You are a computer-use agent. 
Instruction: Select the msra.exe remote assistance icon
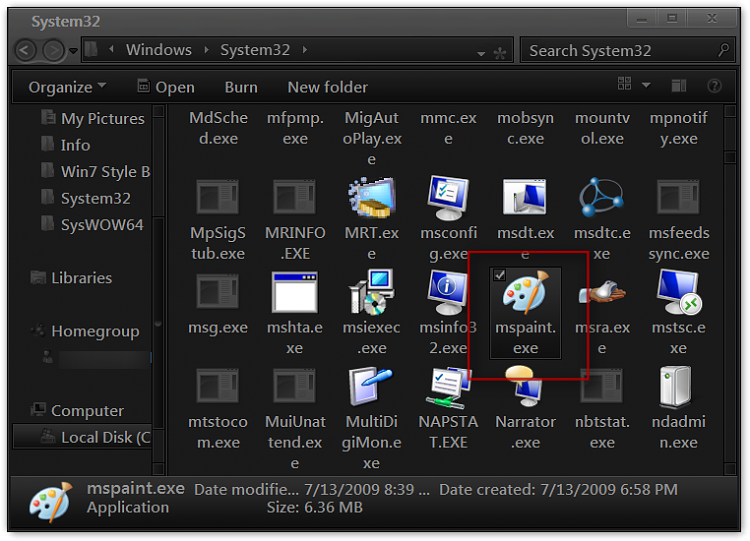click(602, 292)
